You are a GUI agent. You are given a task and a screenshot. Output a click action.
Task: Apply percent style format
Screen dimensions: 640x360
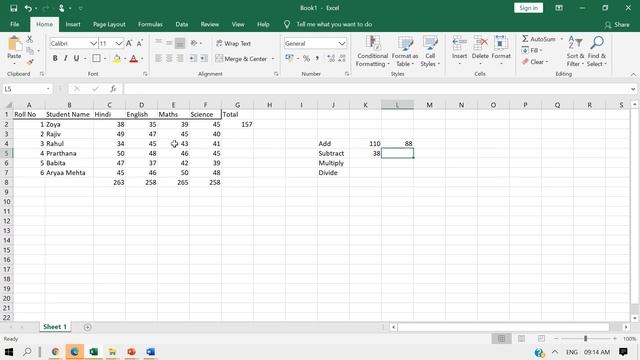click(306, 58)
